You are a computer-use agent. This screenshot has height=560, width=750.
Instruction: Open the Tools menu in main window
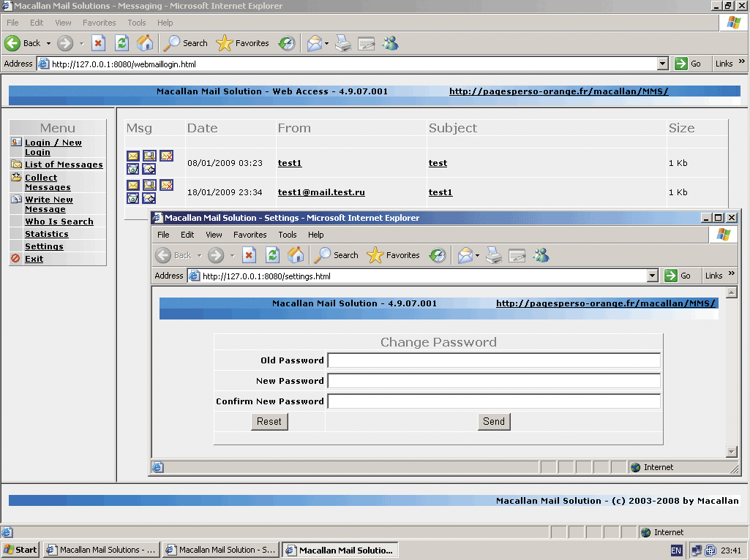(x=136, y=23)
